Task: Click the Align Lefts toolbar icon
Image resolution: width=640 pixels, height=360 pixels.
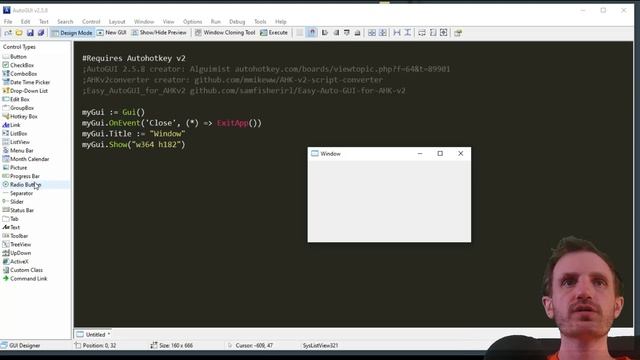Action: tap(325, 33)
